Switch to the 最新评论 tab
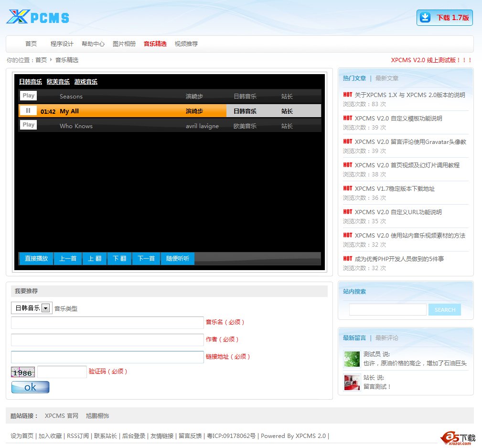 (387, 338)
